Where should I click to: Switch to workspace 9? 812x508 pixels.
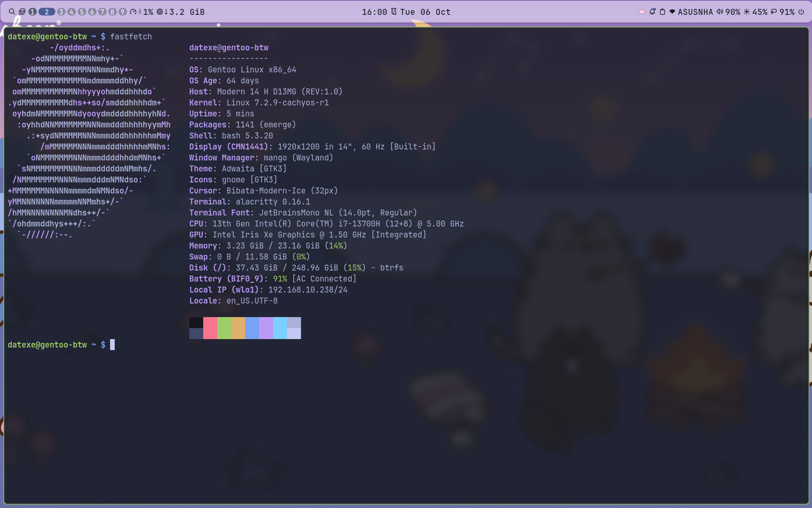(123, 12)
